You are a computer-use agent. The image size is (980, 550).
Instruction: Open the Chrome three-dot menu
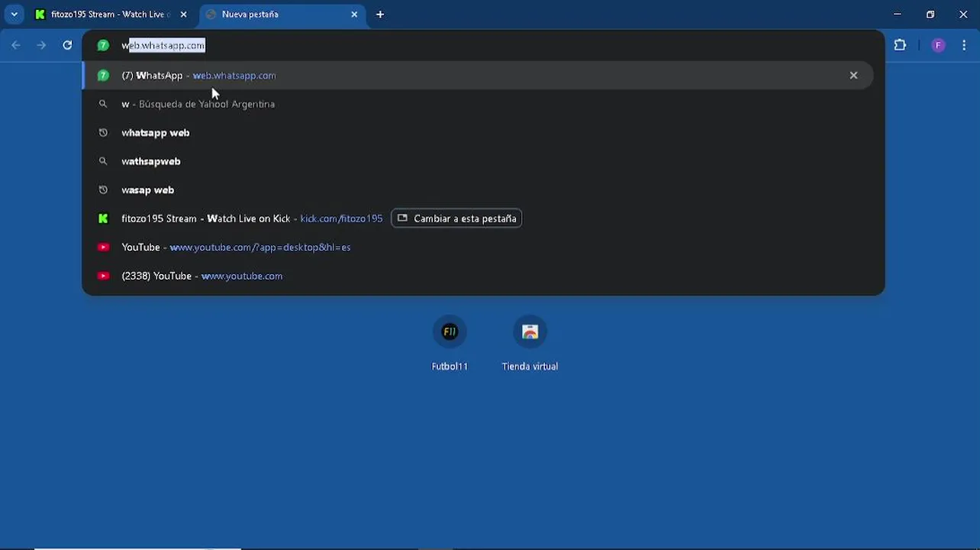coord(963,45)
